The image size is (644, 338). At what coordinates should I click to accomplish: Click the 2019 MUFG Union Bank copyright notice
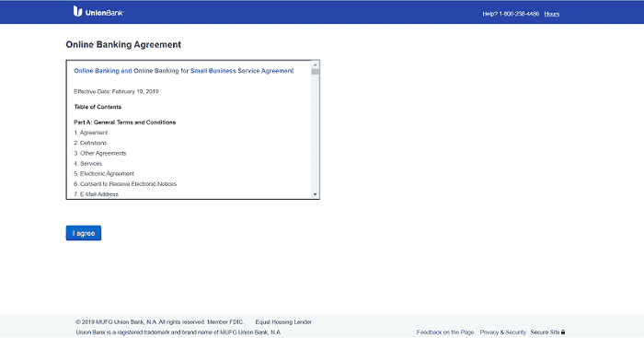point(160,322)
